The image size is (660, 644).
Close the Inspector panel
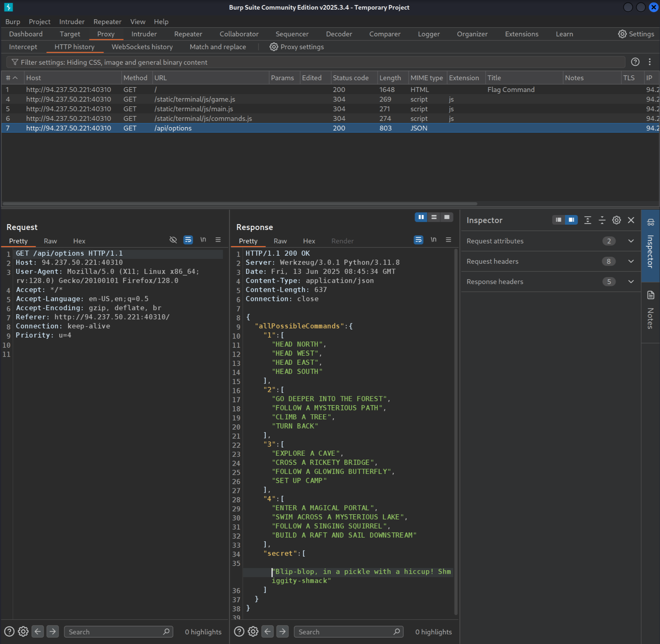[x=631, y=220]
